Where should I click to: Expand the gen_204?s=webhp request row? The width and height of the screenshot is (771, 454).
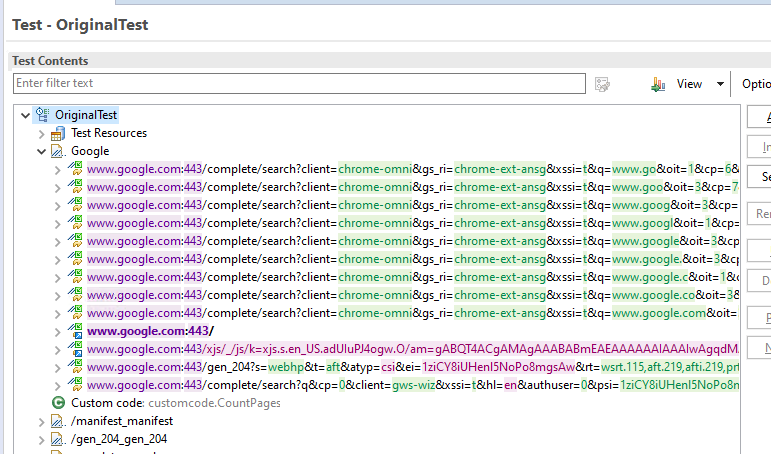click(x=58, y=368)
